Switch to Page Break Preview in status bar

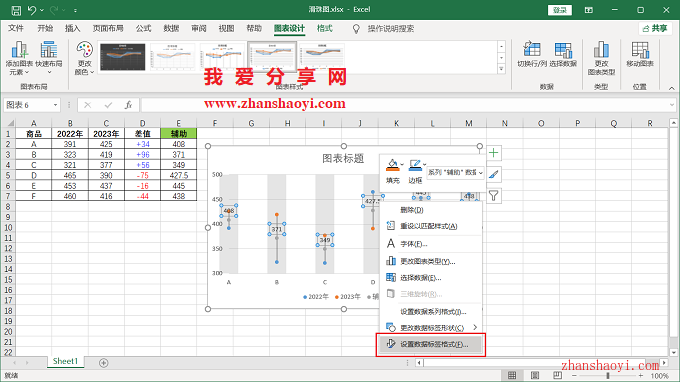pos(557,375)
